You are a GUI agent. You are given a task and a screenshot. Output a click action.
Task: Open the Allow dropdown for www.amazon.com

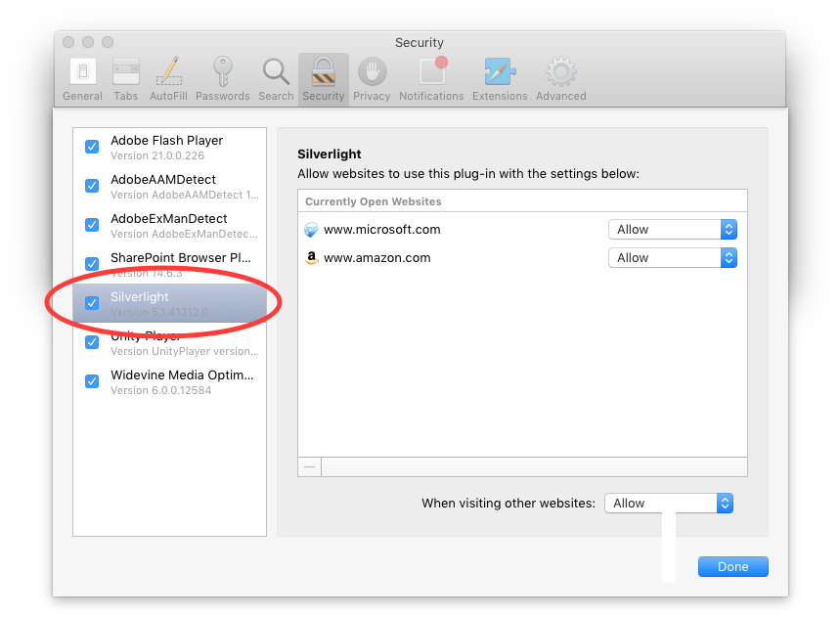[673, 258]
